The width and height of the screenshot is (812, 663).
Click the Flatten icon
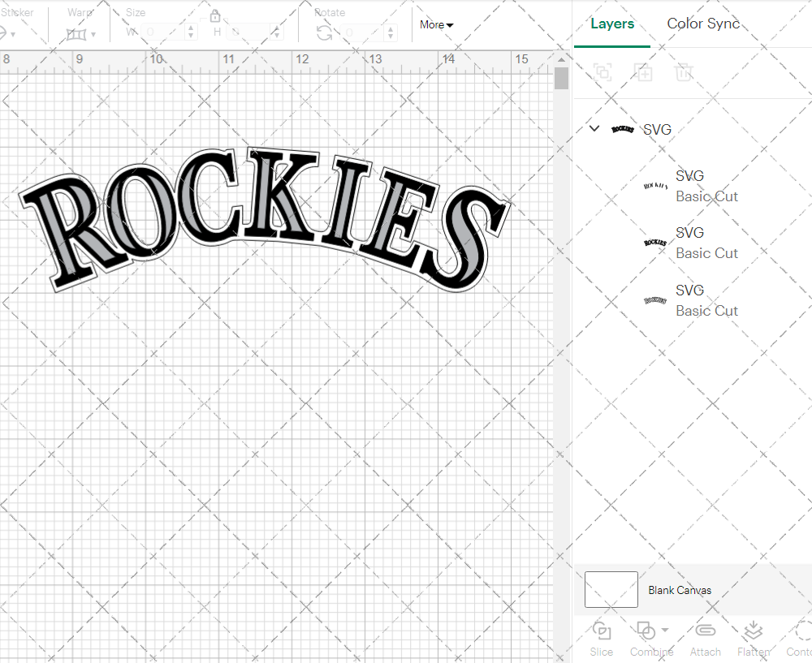(754, 631)
